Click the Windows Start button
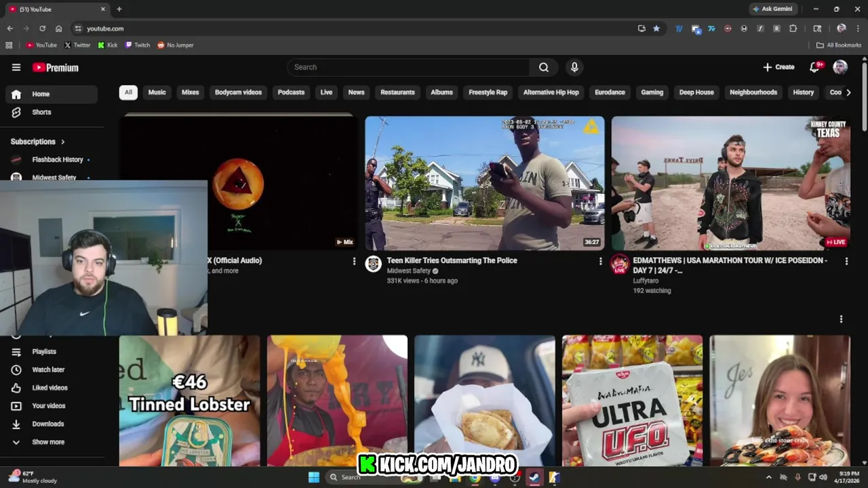868x488 pixels. pyautogui.click(x=314, y=477)
